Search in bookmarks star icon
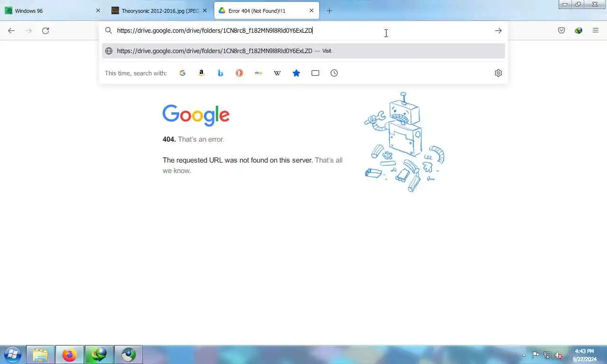The image size is (607, 364). [296, 73]
